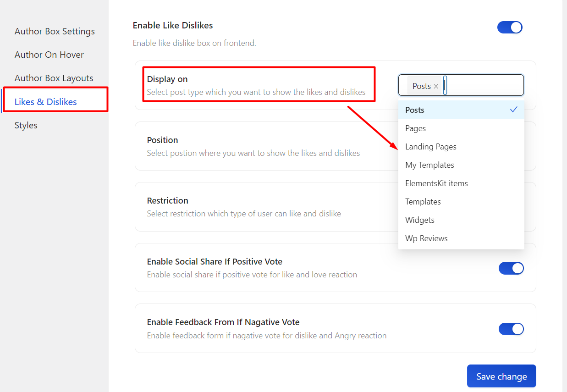Deselect the Posts option in dropdown
567x392 pixels.
(415, 110)
